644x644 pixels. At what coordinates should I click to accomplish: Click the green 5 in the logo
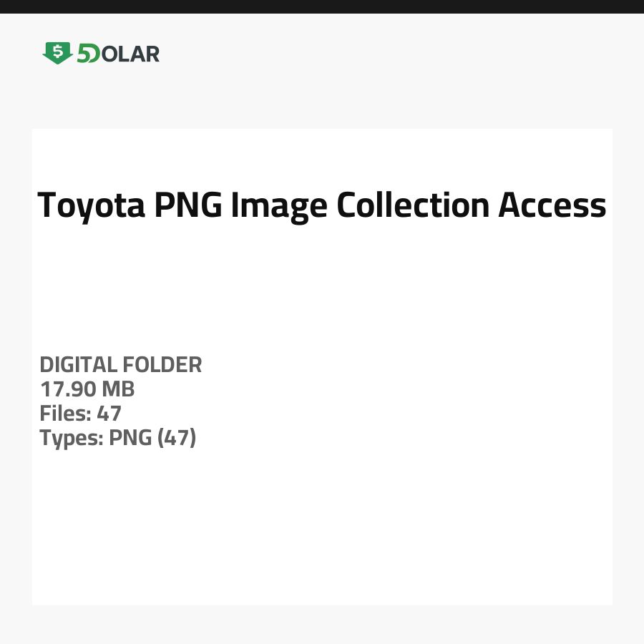[83, 54]
